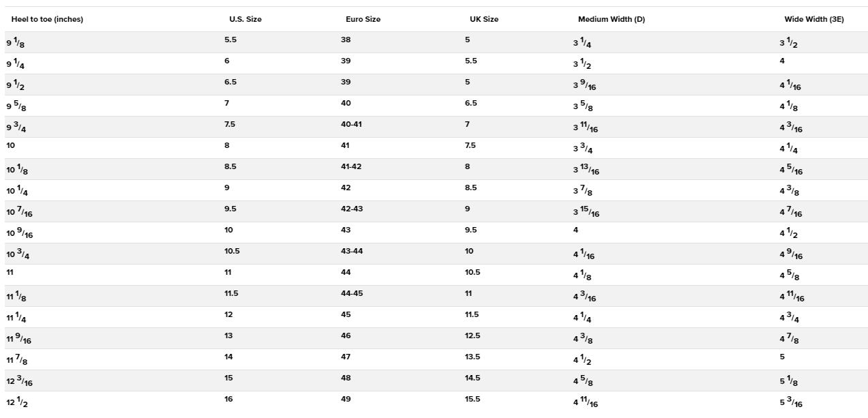
Task: Click the heel to toe '9 1/8' cell
Action: 16,43
